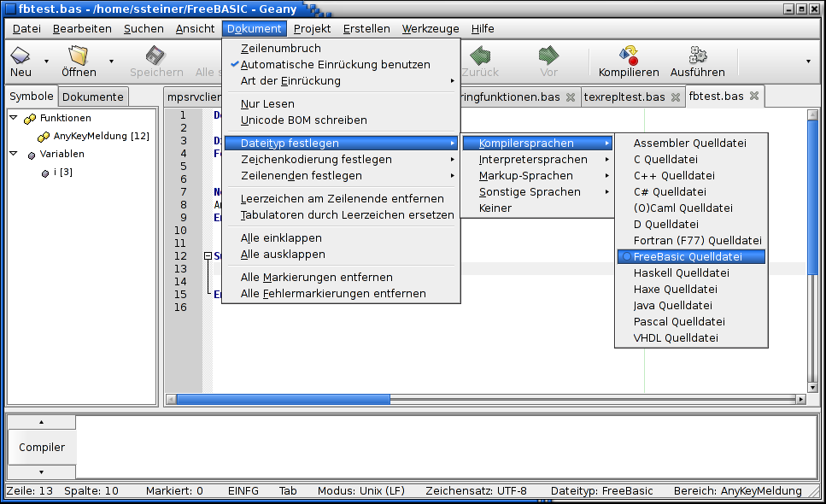826x504 pixels.
Task: Select Java Quelldatei file type
Action: (691, 306)
